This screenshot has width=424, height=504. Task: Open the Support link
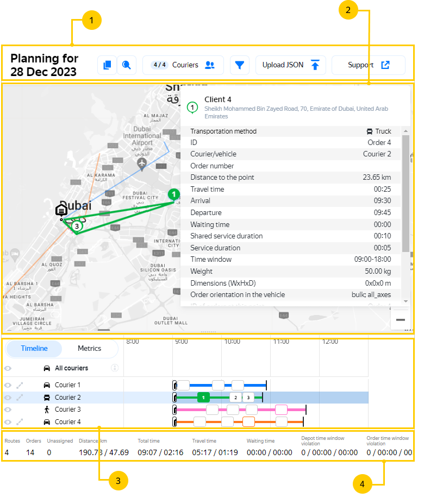[x=368, y=65]
